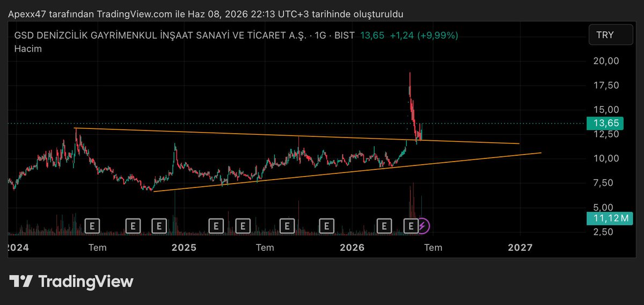Click the 2026 time axis label
This screenshot has width=644, height=305.
coord(353,248)
